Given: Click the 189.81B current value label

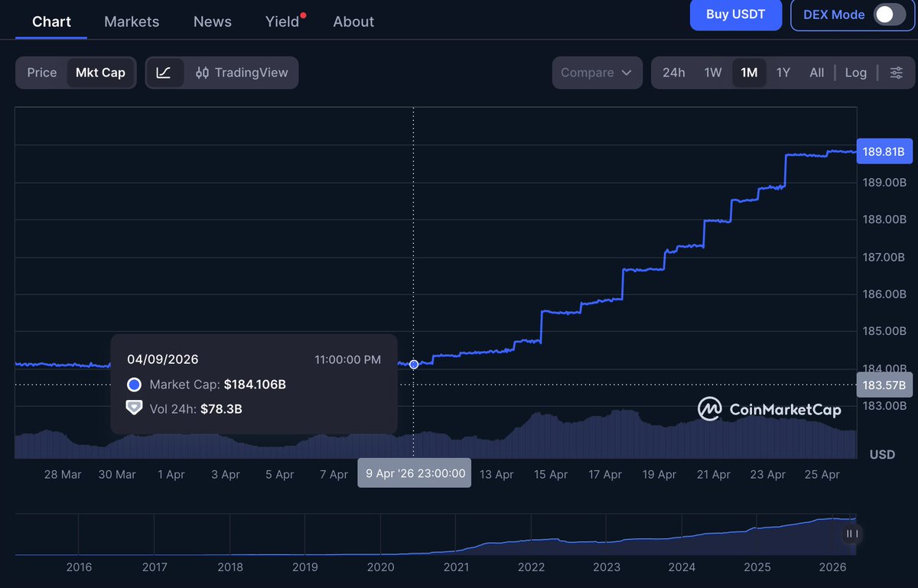Looking at the screenshot, I should click(885, 151).
